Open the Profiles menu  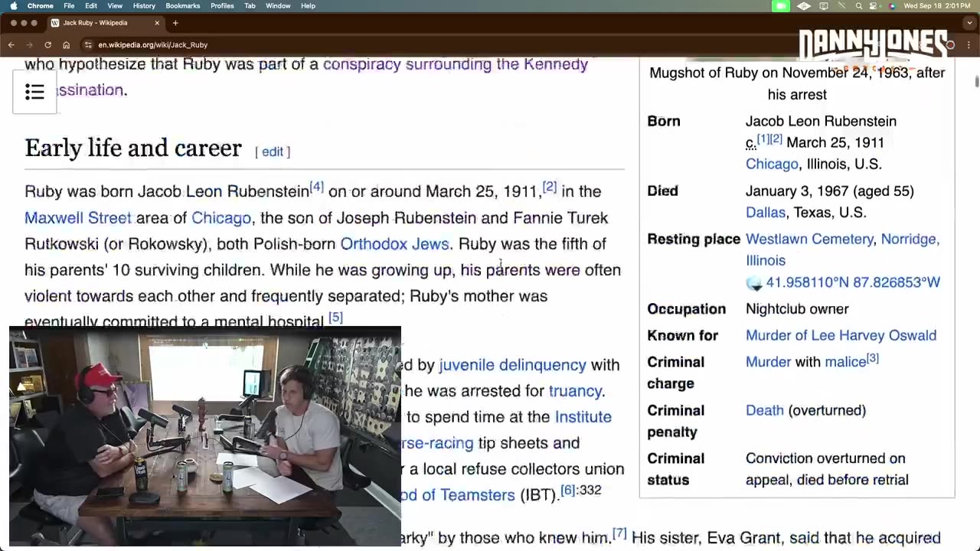point(222,5)
